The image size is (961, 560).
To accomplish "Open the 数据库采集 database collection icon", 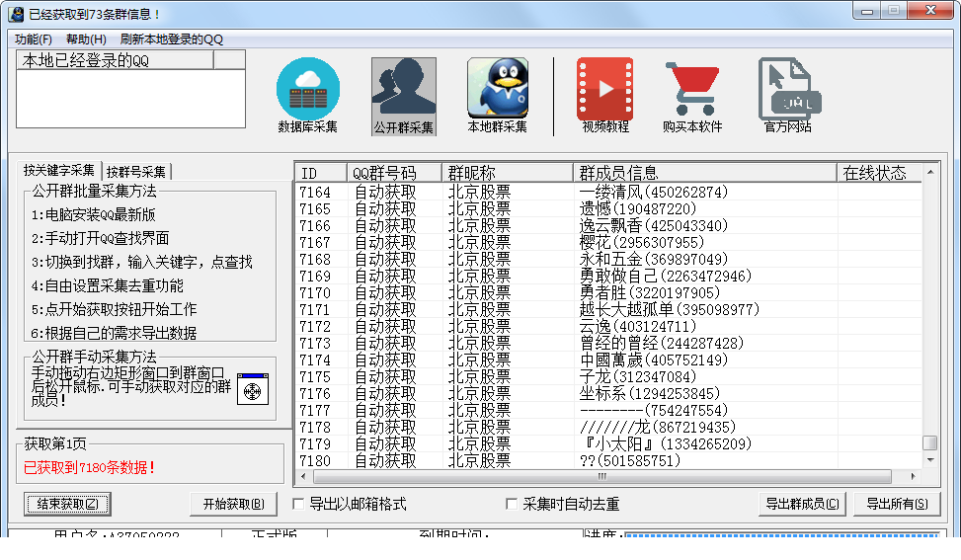I will point(307,89).
